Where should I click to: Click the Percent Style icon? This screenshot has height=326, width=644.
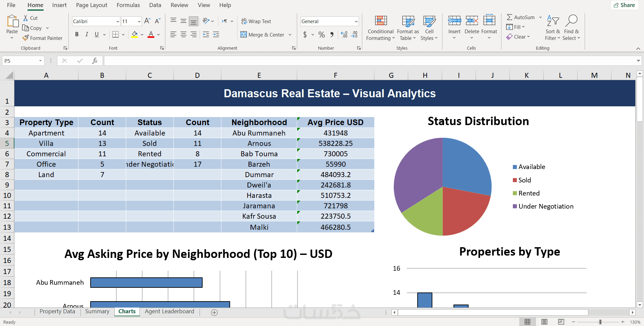pyautogui.click(x=321, y=35)
